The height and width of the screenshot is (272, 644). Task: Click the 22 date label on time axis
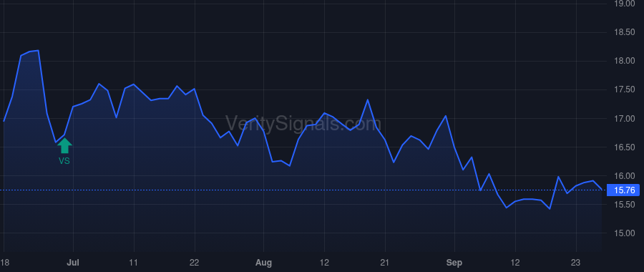[194, 263]
